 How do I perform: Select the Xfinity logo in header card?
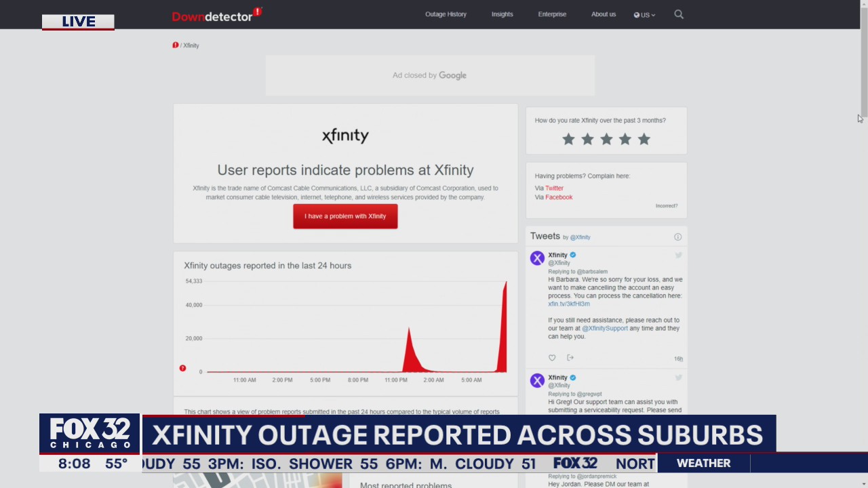coord(345,136)
